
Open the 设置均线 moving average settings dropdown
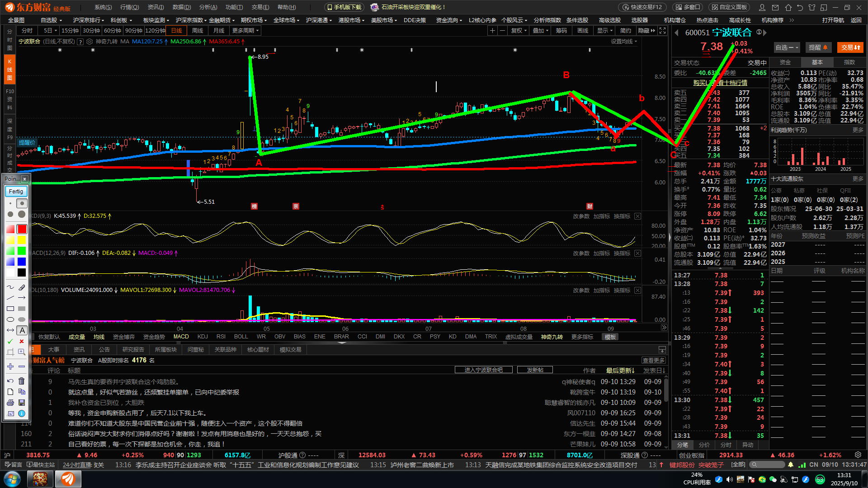point(624,41)
